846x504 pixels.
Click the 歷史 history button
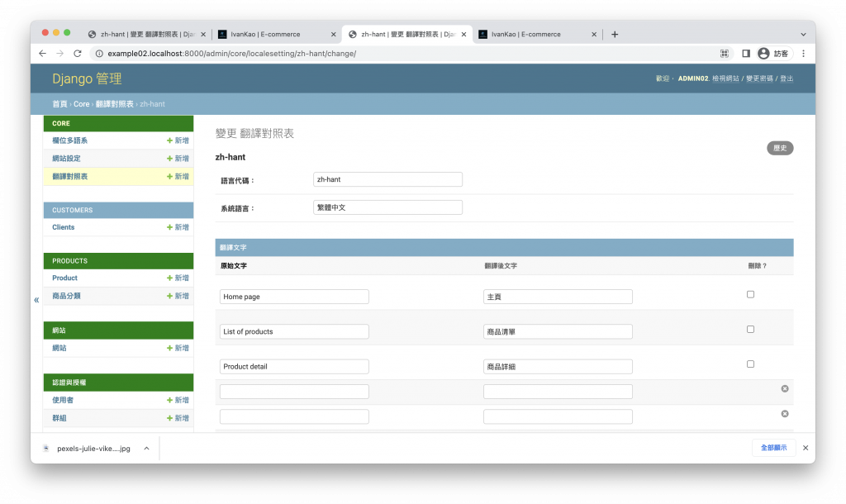(780, 148)
